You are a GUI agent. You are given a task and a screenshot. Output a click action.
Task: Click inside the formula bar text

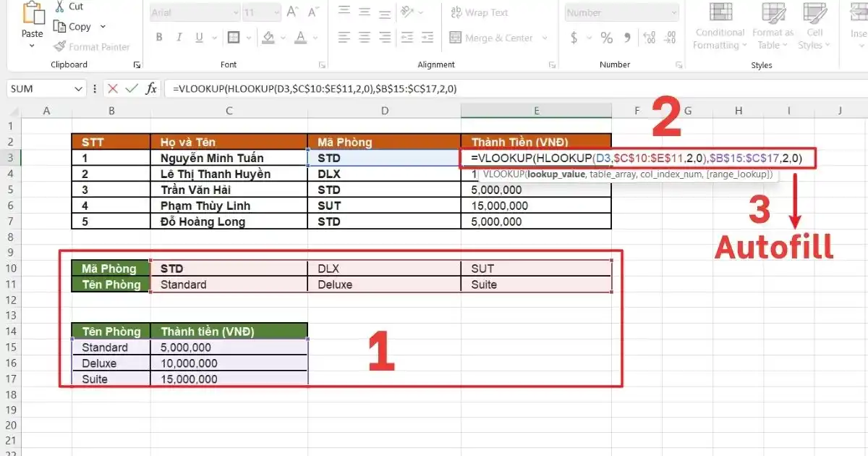[x=315, y=88]
